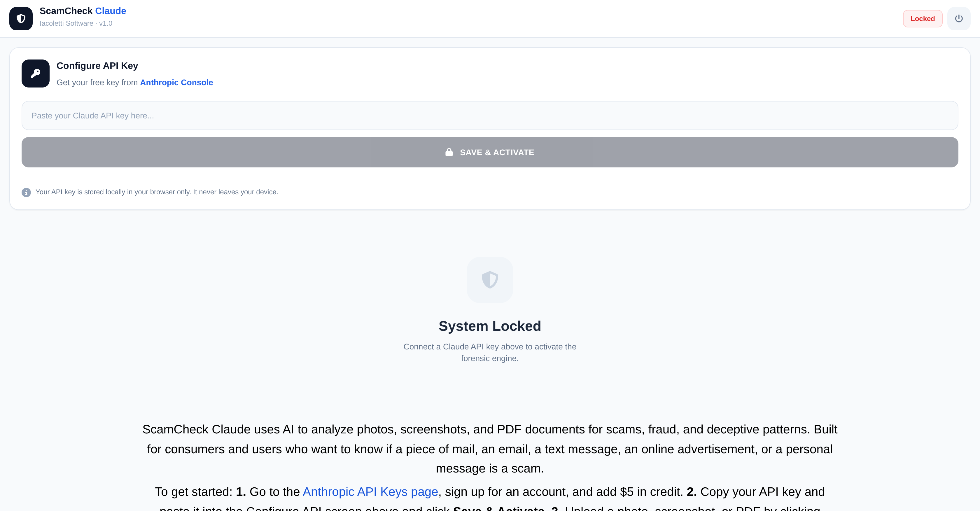
Task: Click the System Locked heading
Action: (x=490, y=326)
